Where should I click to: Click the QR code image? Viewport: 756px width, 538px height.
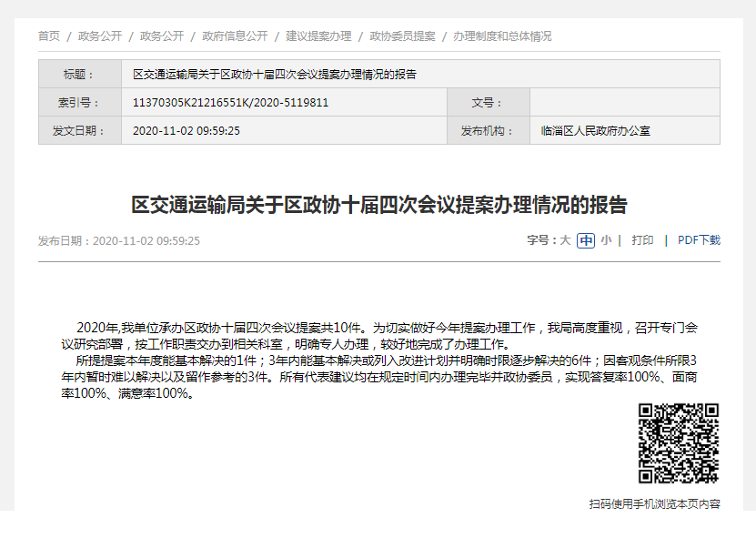click(679, 443)
